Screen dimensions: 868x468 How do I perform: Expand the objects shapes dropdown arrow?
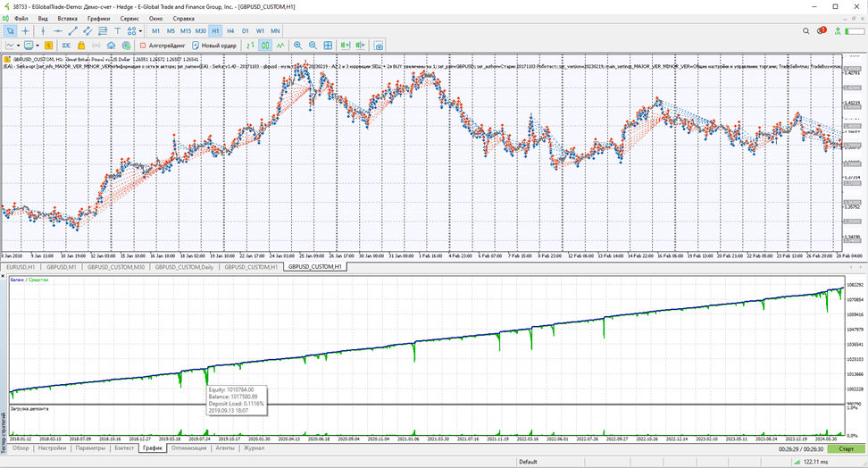coord(140,31)
